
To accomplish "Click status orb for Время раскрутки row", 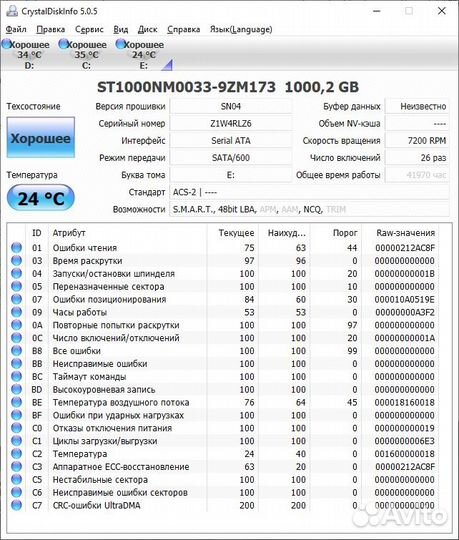I will click(x=16, y=260).
